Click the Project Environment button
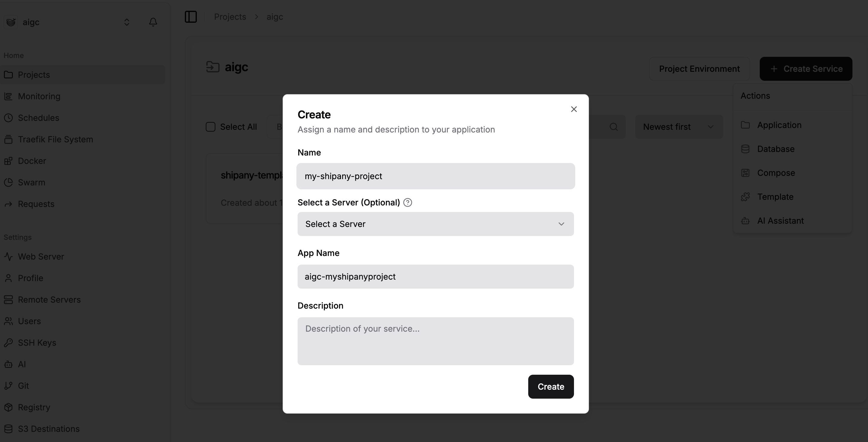The image size is (868, 442). tap(699, 69)
